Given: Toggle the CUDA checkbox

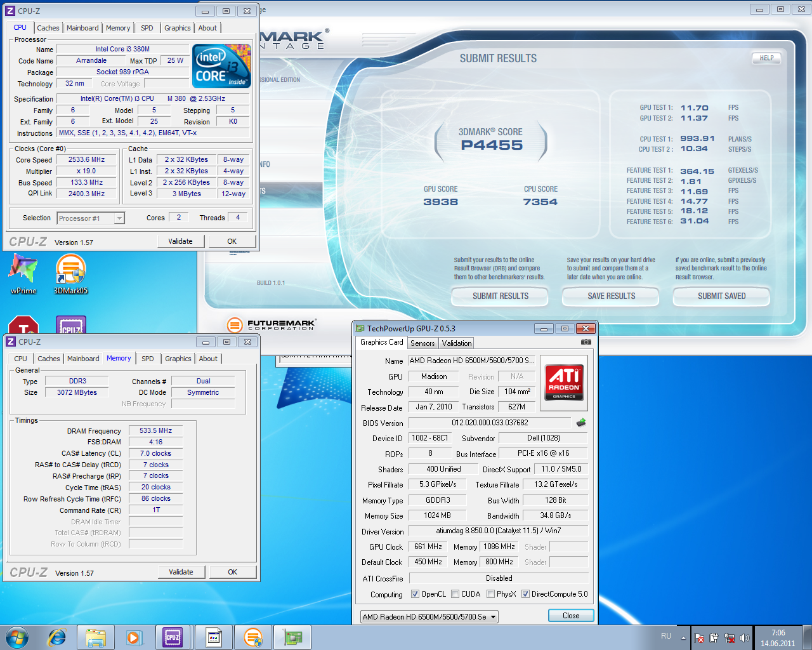Looking at the screenshot, I should point(455,594).
